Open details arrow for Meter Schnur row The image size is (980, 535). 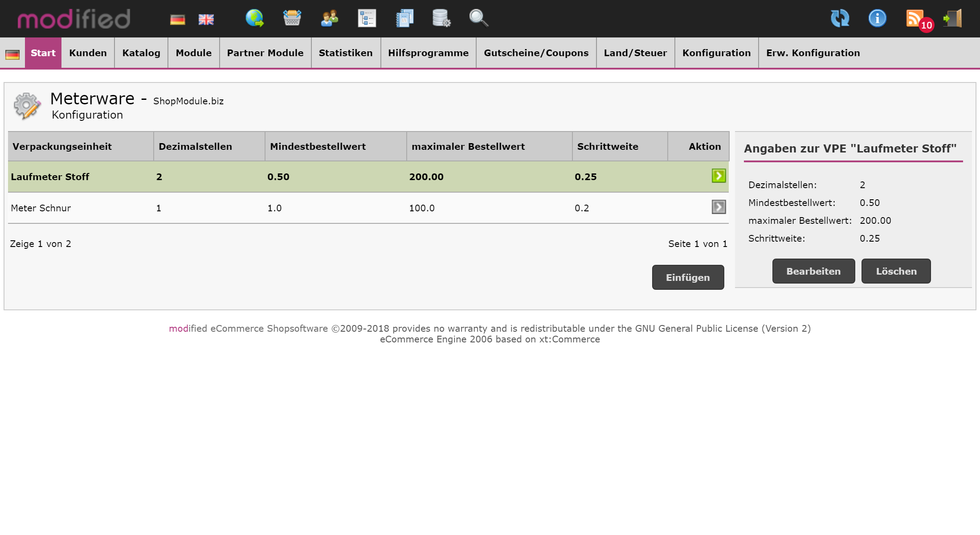719,207
